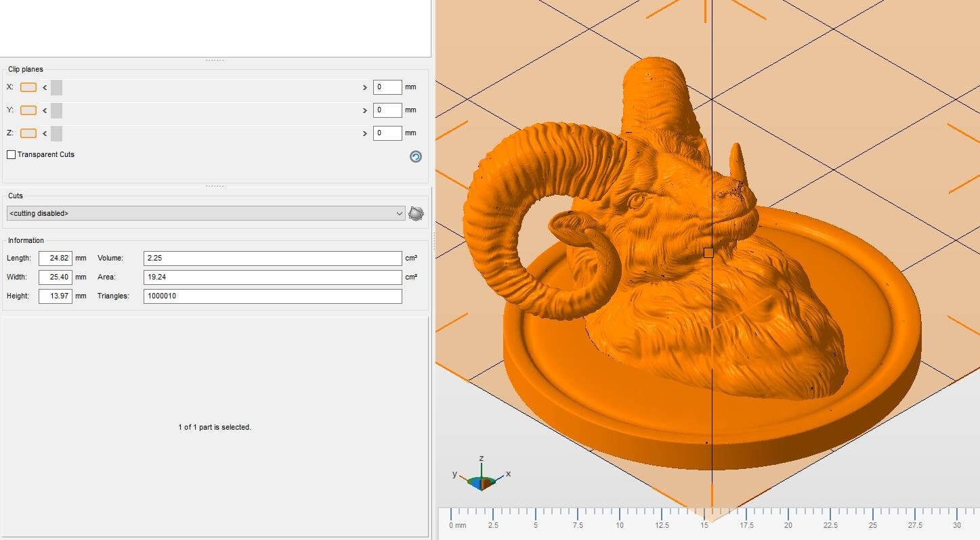Click the Length value field
The width and height of the screenshot is (980, 540).
coord(56,258)
